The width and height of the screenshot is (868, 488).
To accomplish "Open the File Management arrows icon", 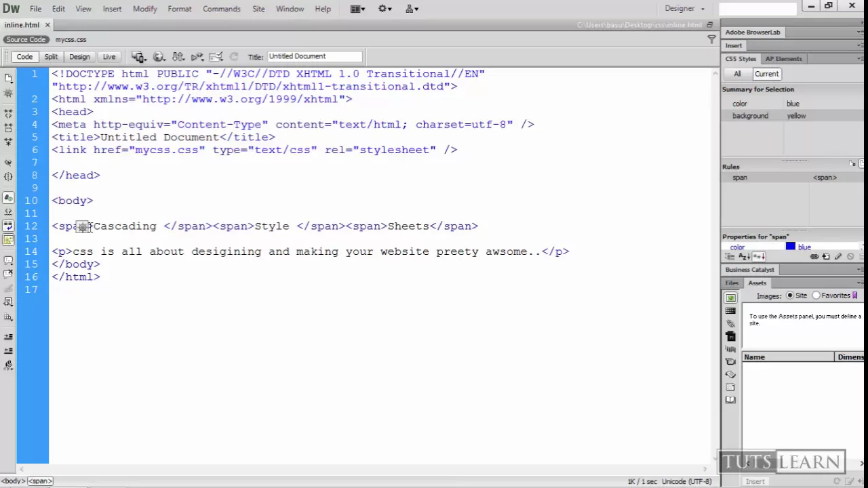I will [x=178, y=57].
